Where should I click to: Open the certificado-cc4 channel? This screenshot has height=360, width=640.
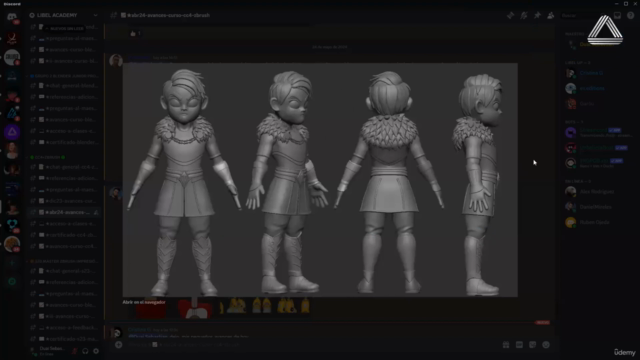pyautogui.click(x=64, y=235)
